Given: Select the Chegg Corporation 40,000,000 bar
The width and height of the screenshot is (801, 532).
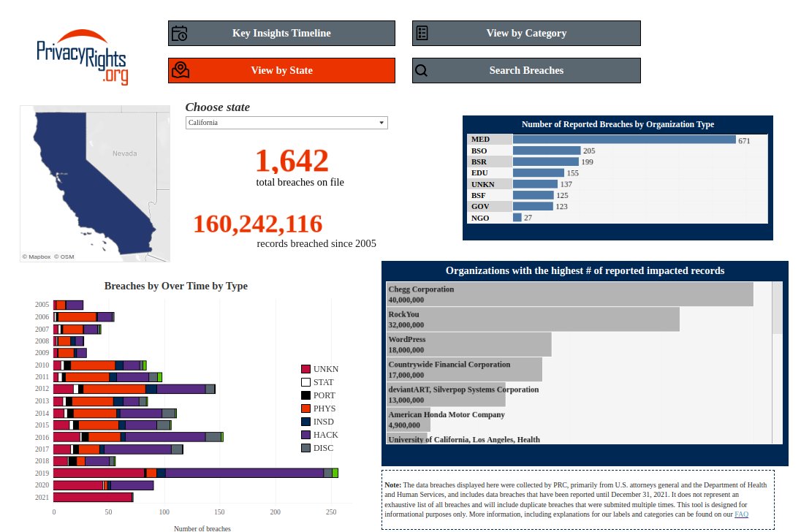Looking at the screenshot, I should coord(569,294).
